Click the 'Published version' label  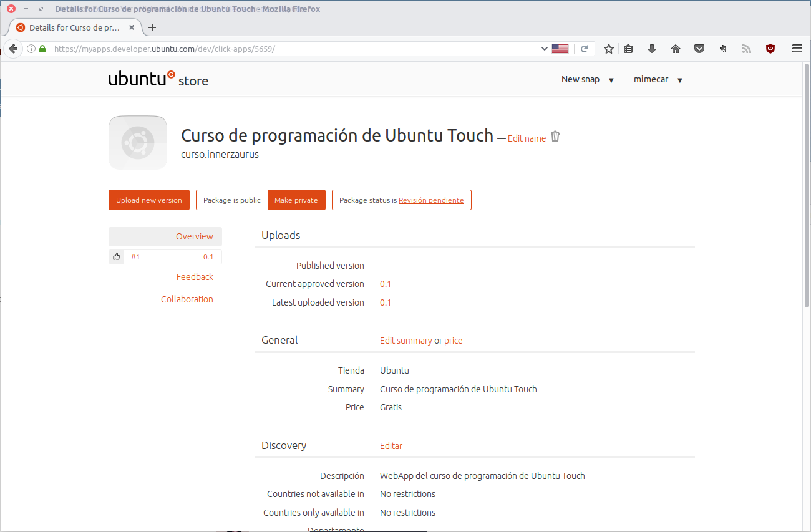click(x=330, y=266)
